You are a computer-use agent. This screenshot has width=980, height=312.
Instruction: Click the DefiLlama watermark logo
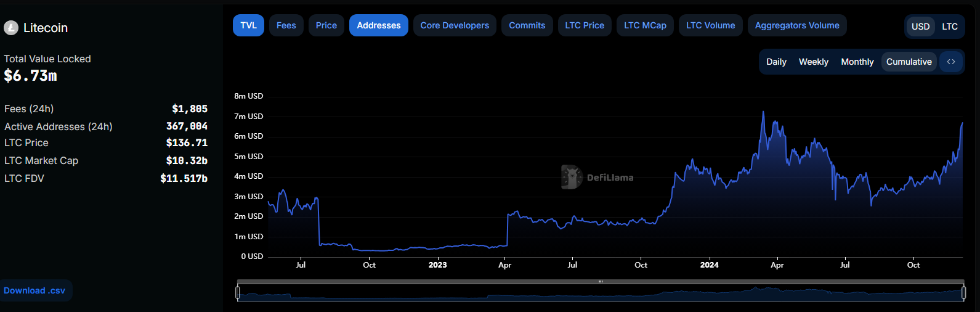tap(572, 177)
